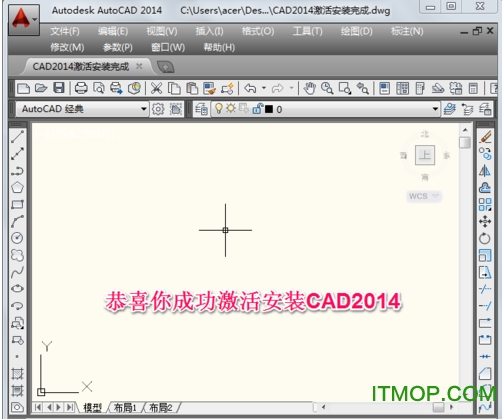502x419 pixels.
Task: Switch to the 布局2 layout tab
Action: (x=161, y=407)
